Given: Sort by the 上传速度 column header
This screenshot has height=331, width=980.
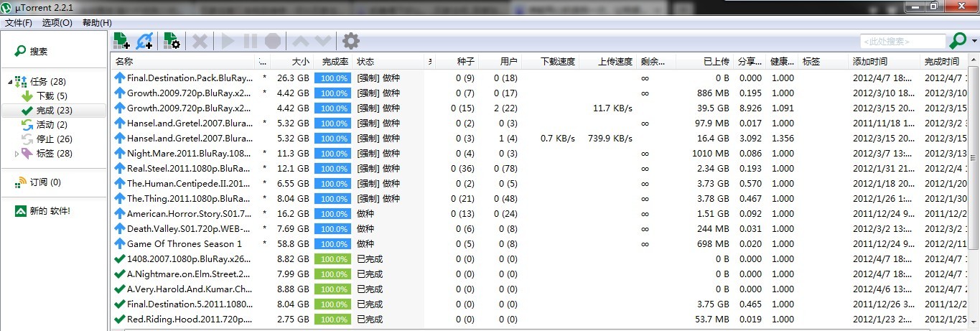Looking at the screenshot, I should pyautogui.click(x=607, y=62).
